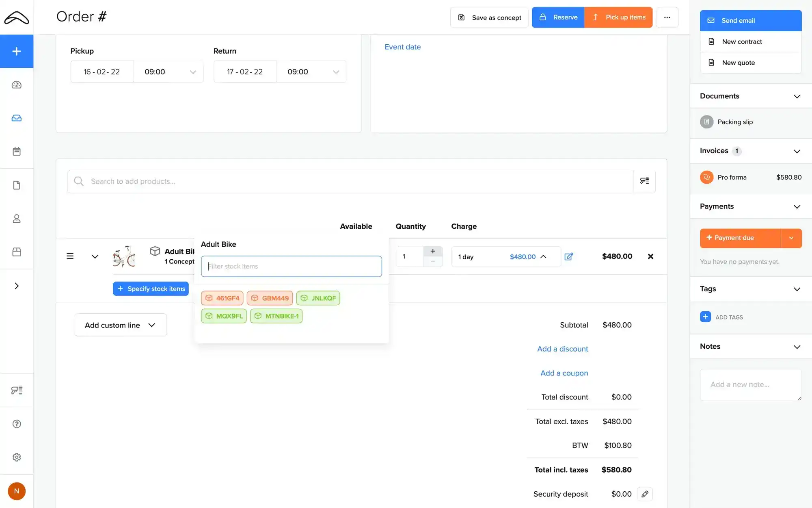Screen dimensions: 812x508
Task: Click the Pick up items button
Action: [x=618, y=17]
